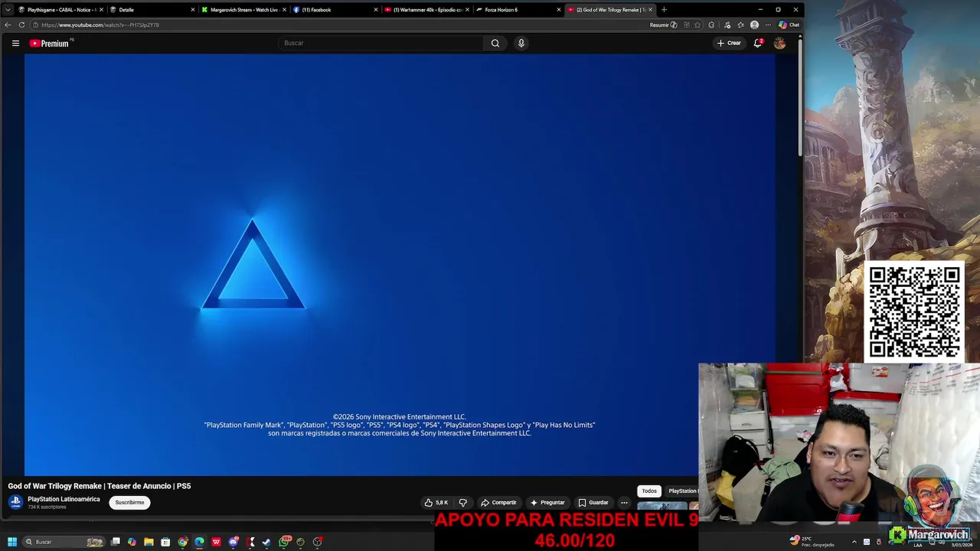
Task: Click Resumir in the address bar
Action: pos(663,24)
